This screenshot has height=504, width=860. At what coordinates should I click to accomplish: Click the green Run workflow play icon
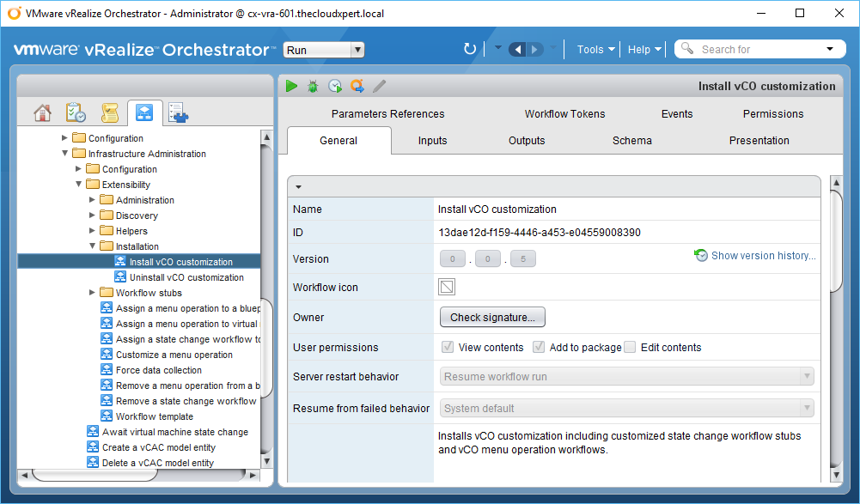(x=292, y=86)
